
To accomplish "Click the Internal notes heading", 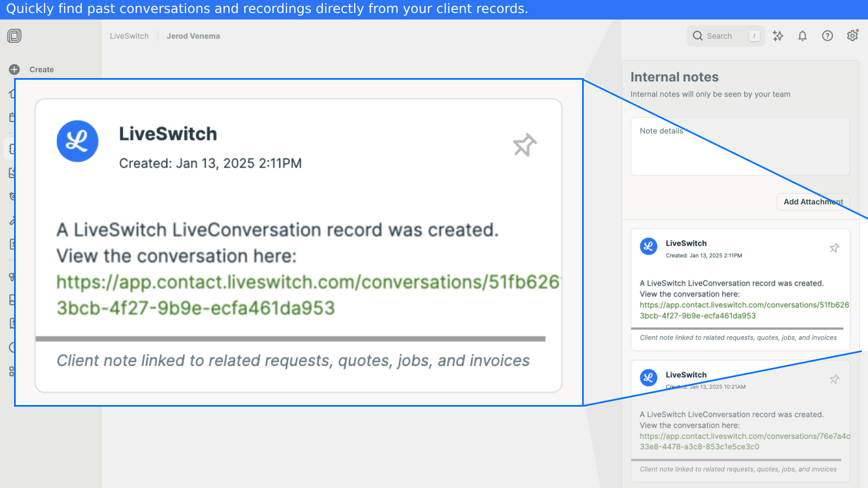I will point(674,77).
